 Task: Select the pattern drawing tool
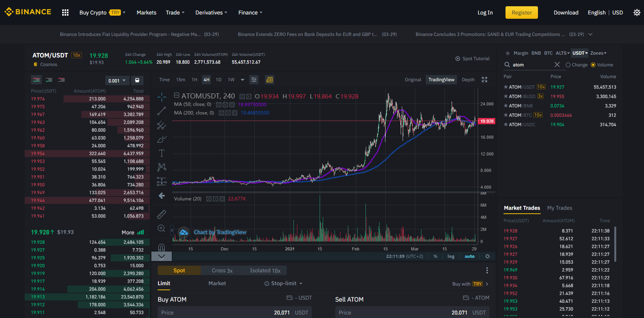[162, 167]
